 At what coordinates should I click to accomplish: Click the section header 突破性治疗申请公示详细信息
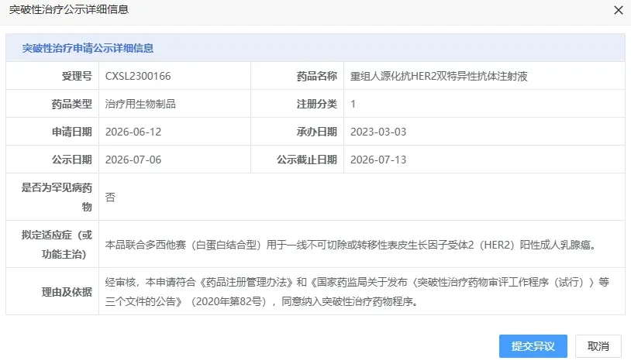tap(88, 48)
